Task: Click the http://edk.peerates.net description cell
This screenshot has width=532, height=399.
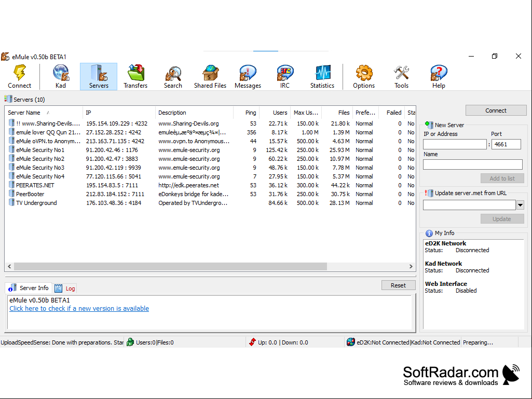Action: (188, 185)
